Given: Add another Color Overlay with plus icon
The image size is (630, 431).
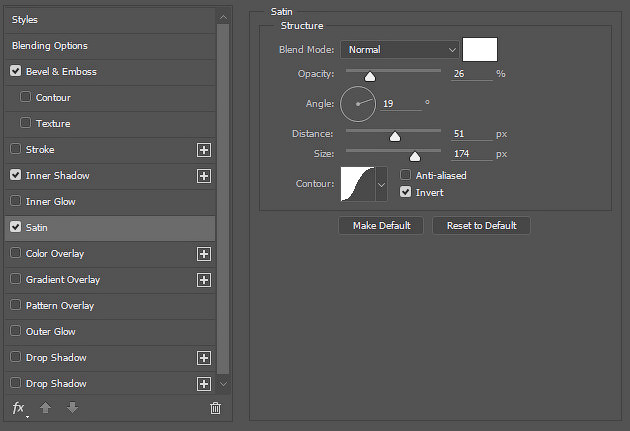Looking at the screenshot, I should 204,254.
